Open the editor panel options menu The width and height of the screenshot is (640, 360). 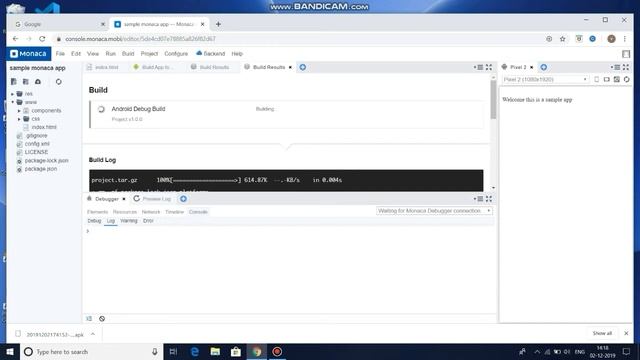pyautogui.click(x=479, y=67)
